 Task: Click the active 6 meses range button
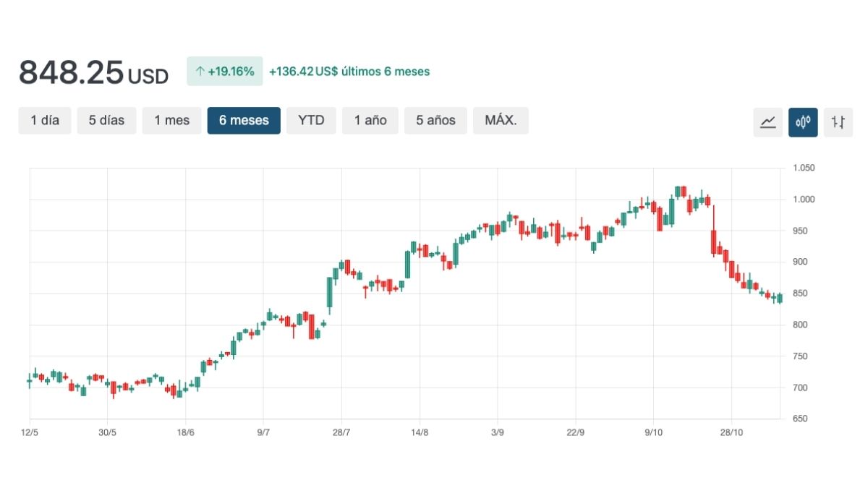pos(244,121)
